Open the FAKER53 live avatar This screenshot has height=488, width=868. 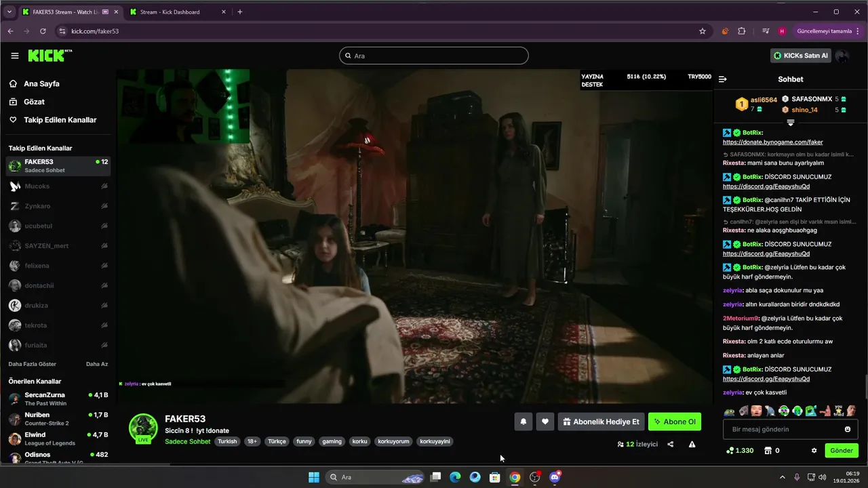[143, 429]
